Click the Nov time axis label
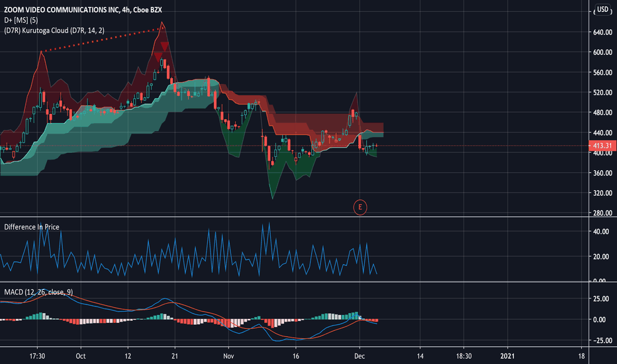 pos(228,356)
